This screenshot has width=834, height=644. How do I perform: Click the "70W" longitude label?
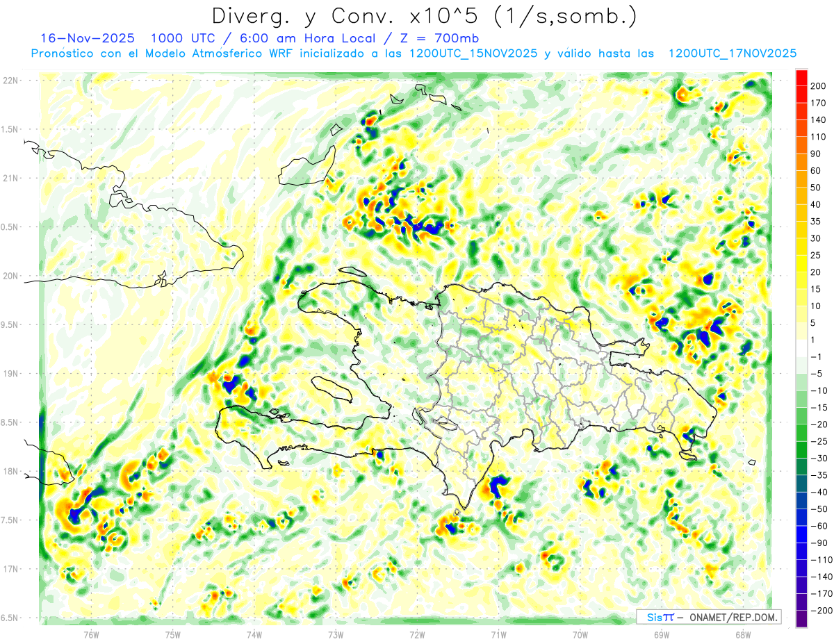pos(580,634)
